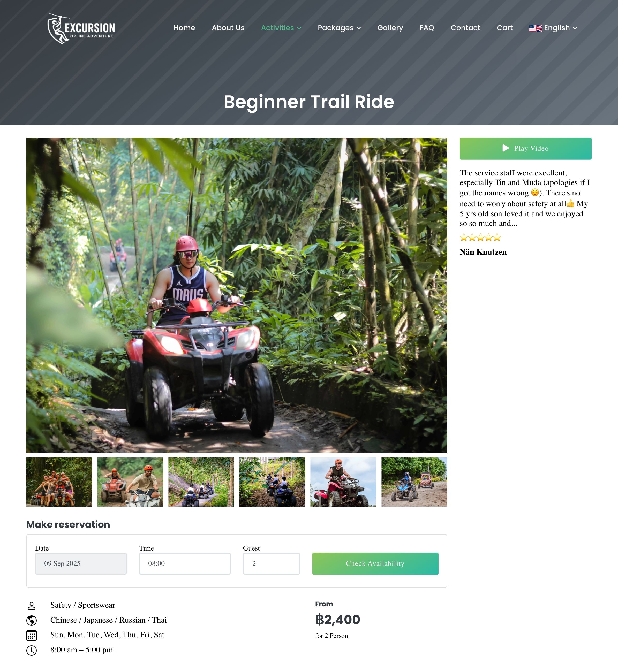Click the Check Availability button
This screenshot has width=618, height=672.
pyautogui.click(x=375, y=563)
